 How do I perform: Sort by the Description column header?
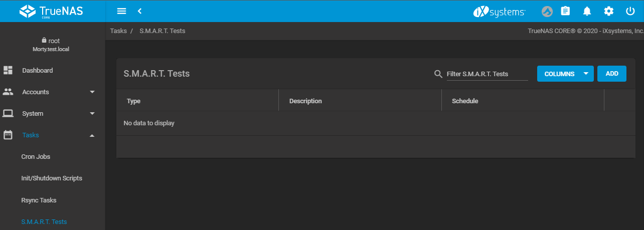click(x=305, y=101)
